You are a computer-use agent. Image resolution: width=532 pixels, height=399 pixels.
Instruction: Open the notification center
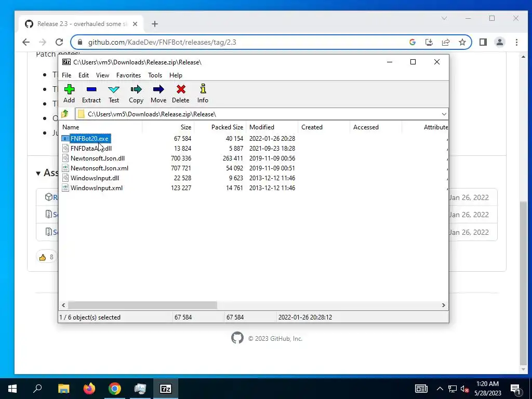click(515, 389)
